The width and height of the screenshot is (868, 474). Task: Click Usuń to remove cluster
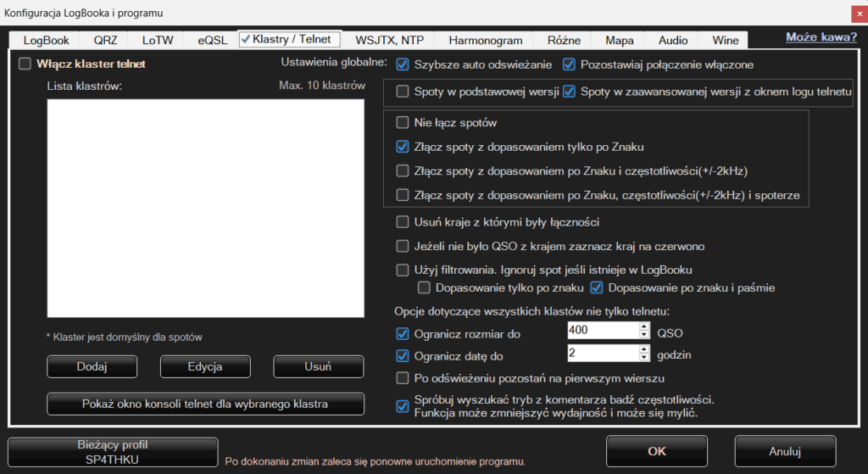click(x=318, y=366)
